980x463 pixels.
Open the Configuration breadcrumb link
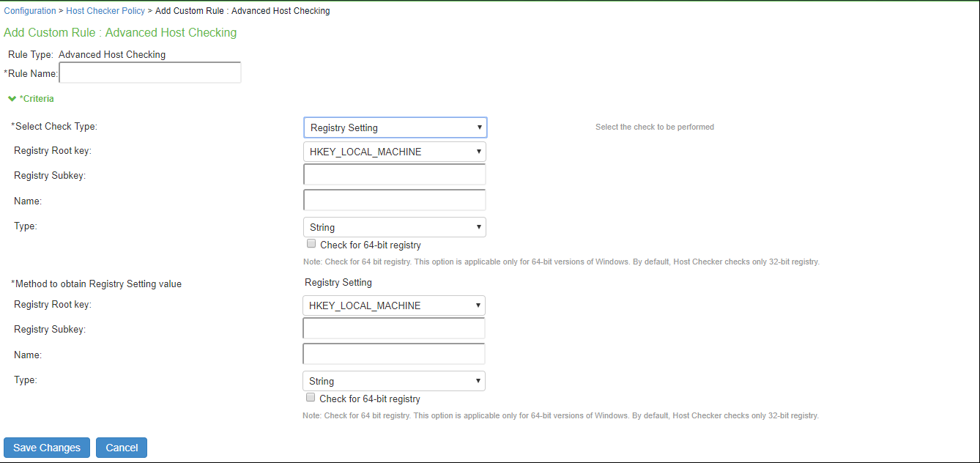(30, 11)
